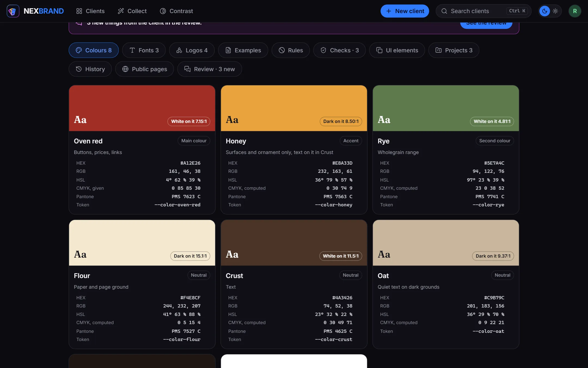588x368 pixels.
Task: Click the Rye Pantone PMS 7741 C
Action: pos(490,197)
